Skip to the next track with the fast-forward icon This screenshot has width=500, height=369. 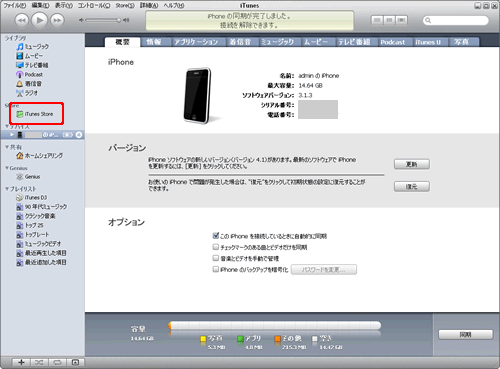coord(57,20)
